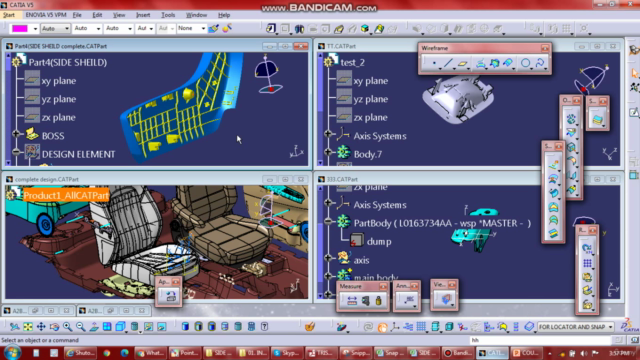This screenshot has height=360, width=640.
Task: Click the Fly mode icon in view toolbar
Action: coord(15,327)
